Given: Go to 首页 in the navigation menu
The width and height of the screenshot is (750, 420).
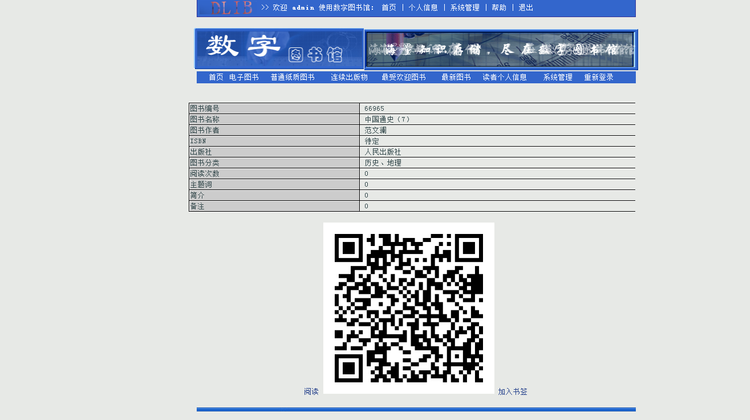Looking at the screenshot, I should 216,77.
